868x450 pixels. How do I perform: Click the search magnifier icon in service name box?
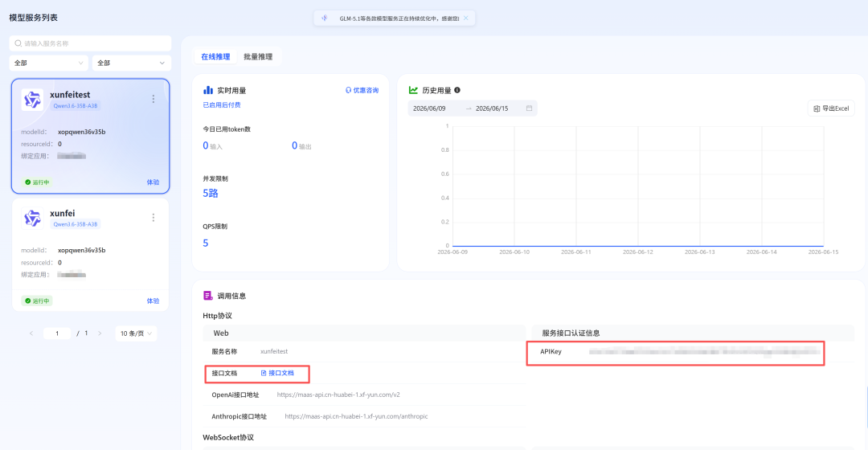18,43
